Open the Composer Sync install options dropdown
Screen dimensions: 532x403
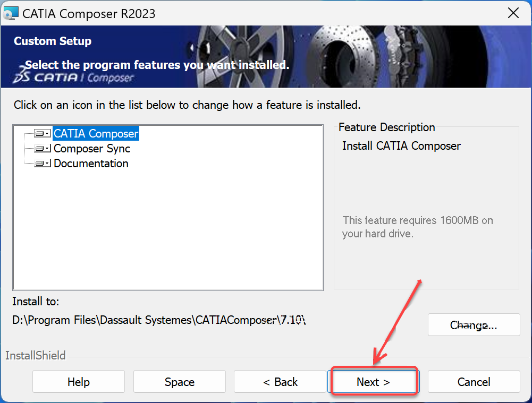[x=47, y=149]
